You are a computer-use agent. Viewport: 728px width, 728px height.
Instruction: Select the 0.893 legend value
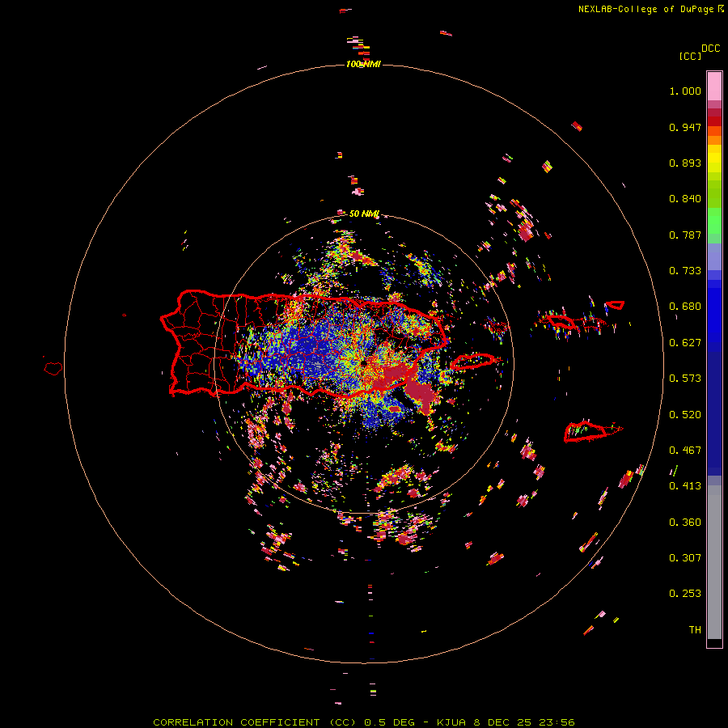click(x=685, y=163)
